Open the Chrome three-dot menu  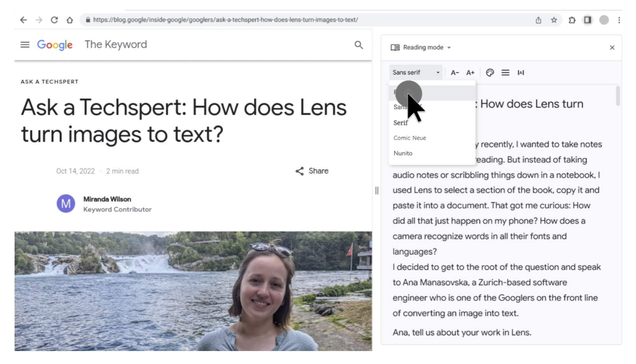tap(619, 20)
